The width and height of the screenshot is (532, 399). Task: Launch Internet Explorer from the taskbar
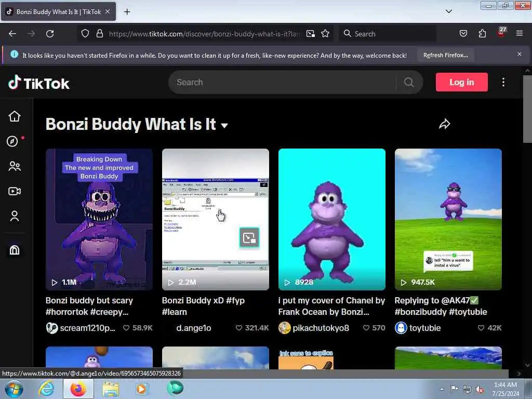[46, 389]
